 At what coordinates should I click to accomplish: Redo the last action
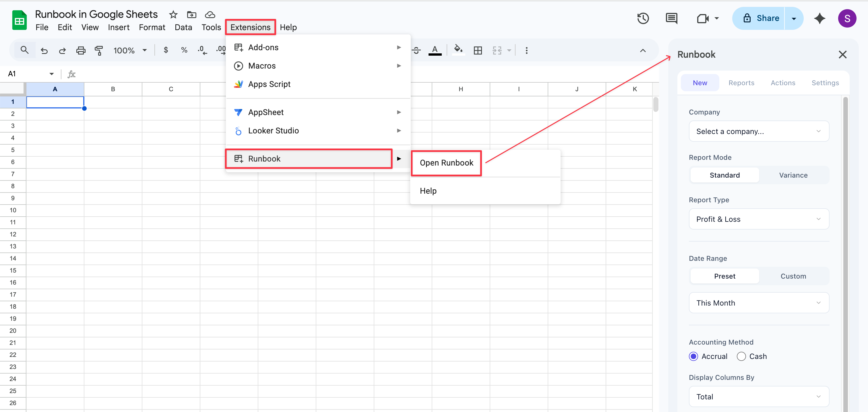pos(62,50)
